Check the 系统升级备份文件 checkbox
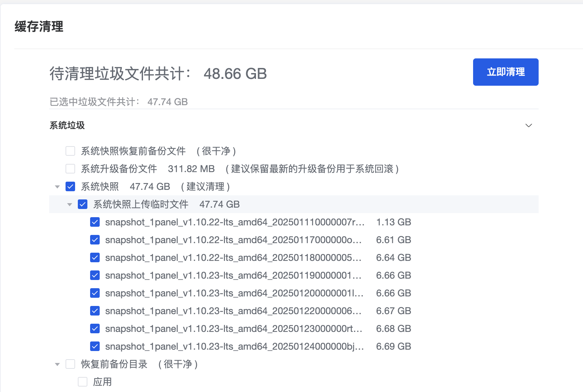Screen dimensions: 583x392 coord(70,169)
